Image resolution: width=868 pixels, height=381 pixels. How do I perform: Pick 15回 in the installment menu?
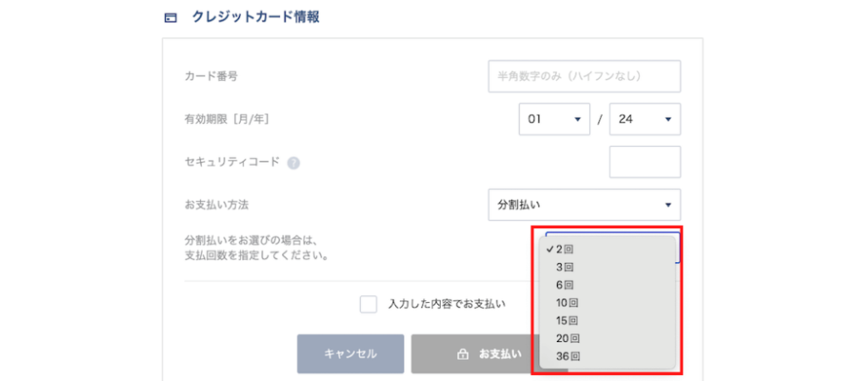[566, 321]
